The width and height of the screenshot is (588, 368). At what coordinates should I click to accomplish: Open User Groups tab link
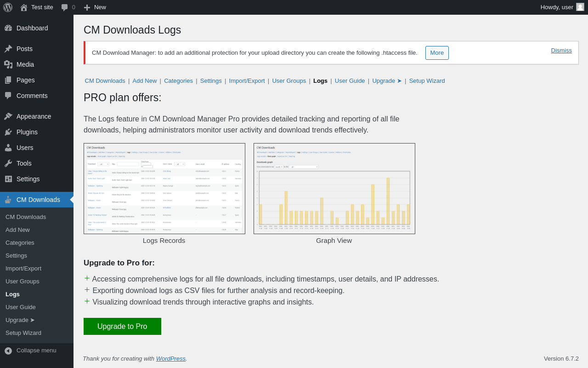pos(289,81)
